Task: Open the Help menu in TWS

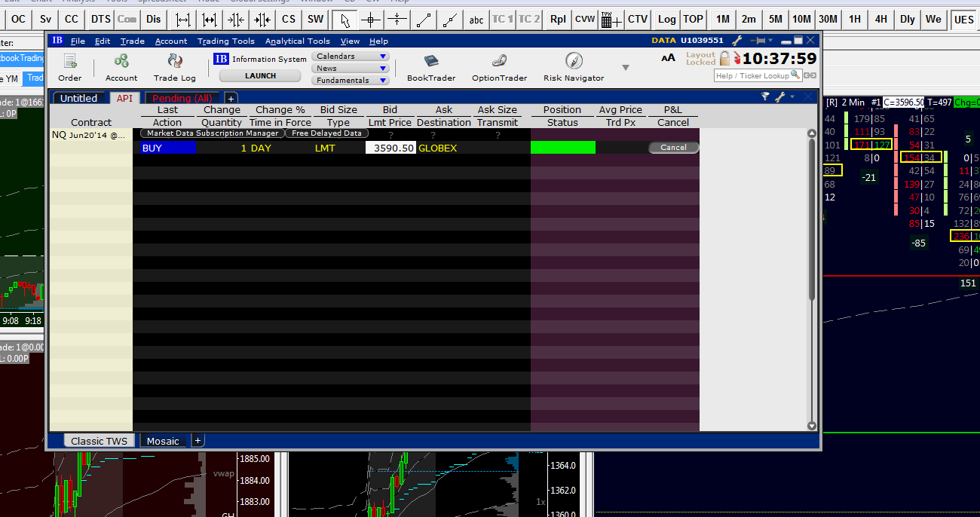Action: tap(379, 41)
